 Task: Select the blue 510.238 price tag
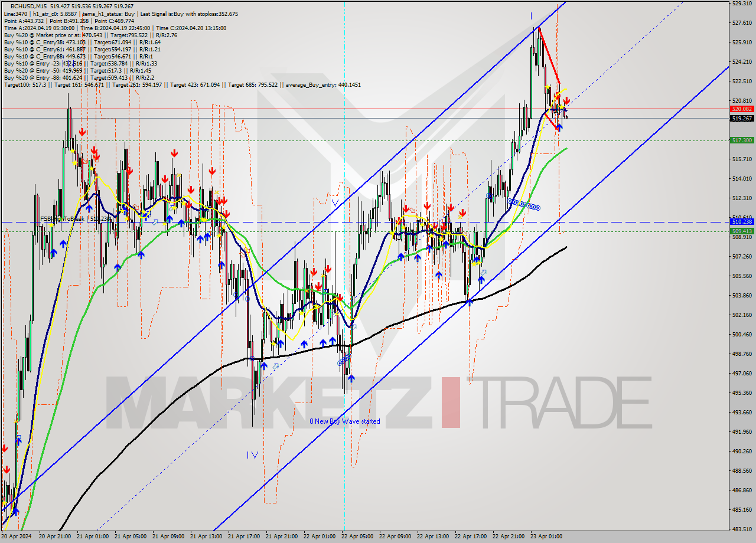coord(742,222)
